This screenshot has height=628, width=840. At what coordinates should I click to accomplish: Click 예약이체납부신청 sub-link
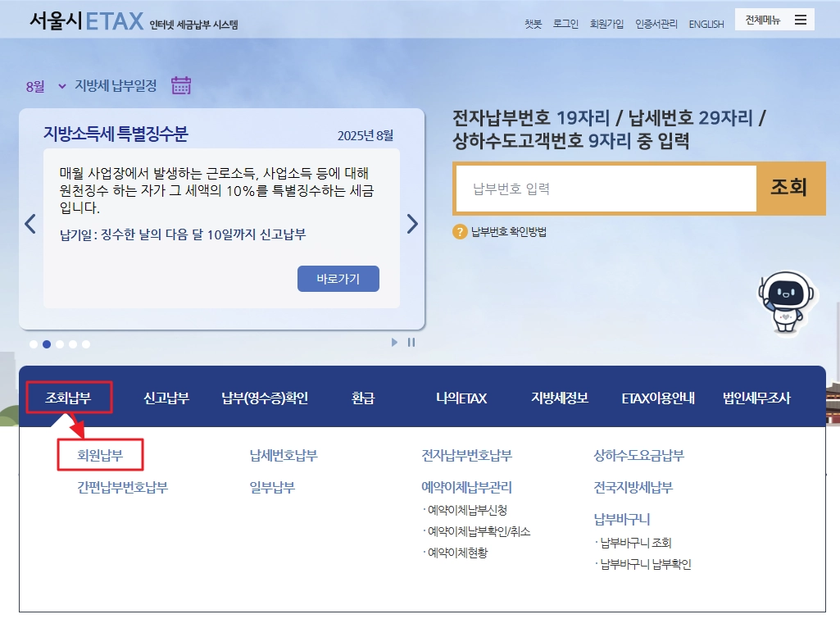click(467, 510)
